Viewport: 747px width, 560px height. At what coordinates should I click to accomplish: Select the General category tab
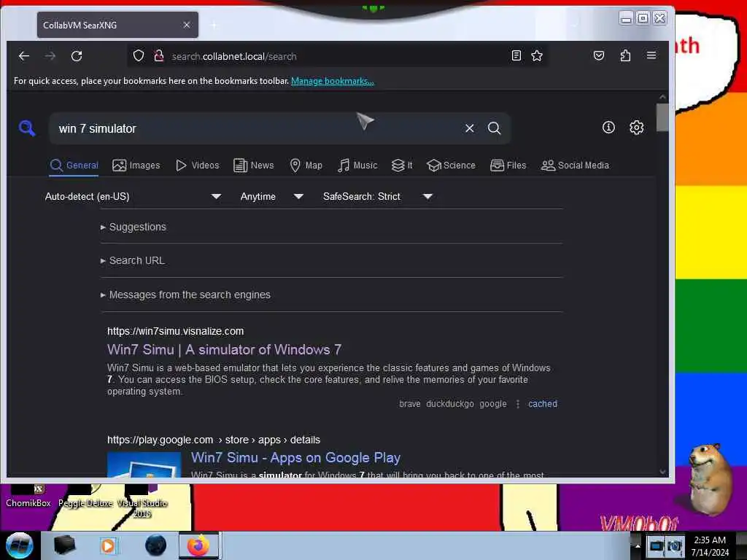pyautogui.click(x=74, y=166)
